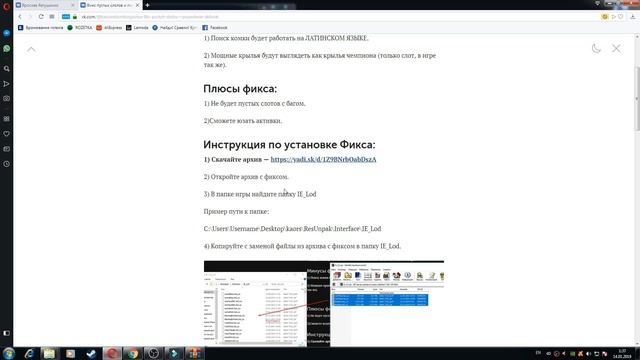This screenshot has height=360, width=640.
Task: Launch Internet Explorer from taskbar
Action: click(29, 353)
